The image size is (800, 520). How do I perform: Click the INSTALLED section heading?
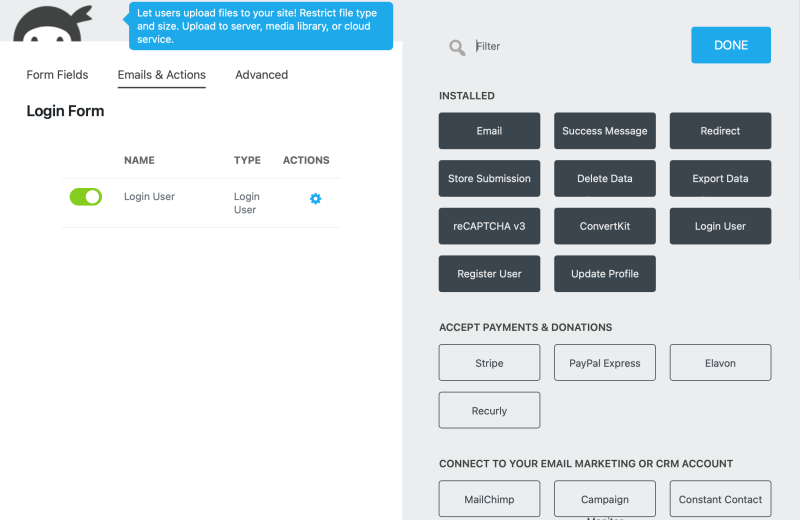pos(467,95)
